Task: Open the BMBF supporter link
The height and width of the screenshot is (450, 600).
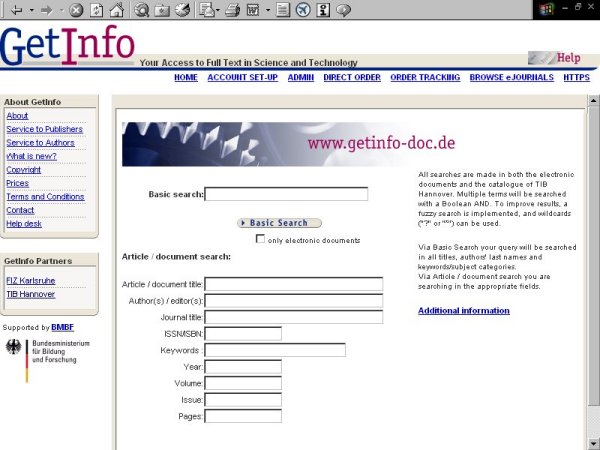Action: (62, 328)
